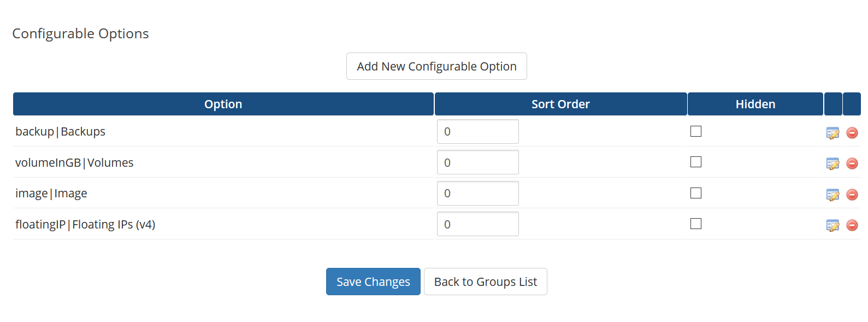
Task: Delete the floatingIP|Floating IPs option
Action: pyautogui.click(x=852, y=225)
